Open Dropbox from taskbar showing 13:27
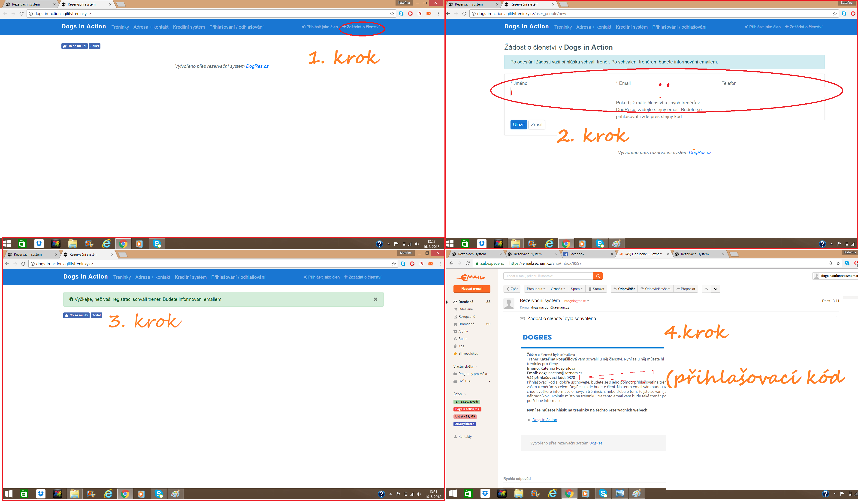The width and height of the screenshot is (858, 504). (x=39, y=244)
